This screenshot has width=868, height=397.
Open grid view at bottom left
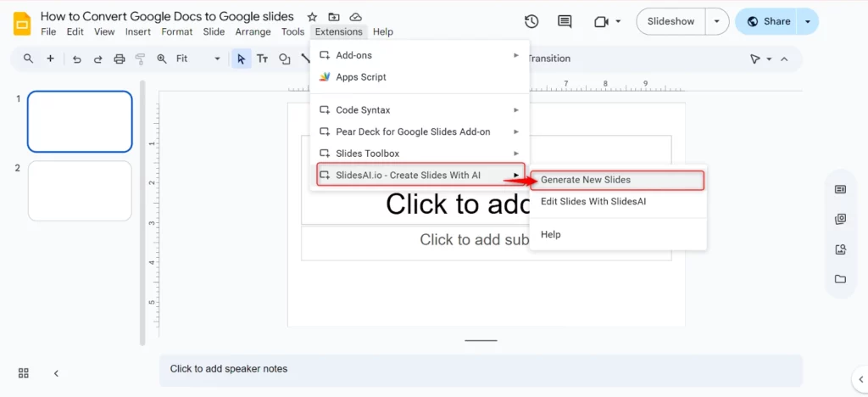point(24,373)
